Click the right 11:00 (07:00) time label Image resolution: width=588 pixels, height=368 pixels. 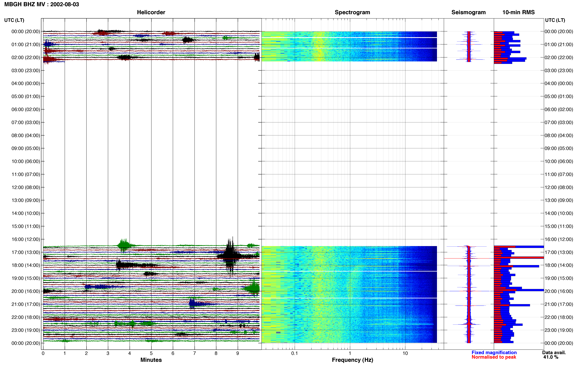(559, 174)
